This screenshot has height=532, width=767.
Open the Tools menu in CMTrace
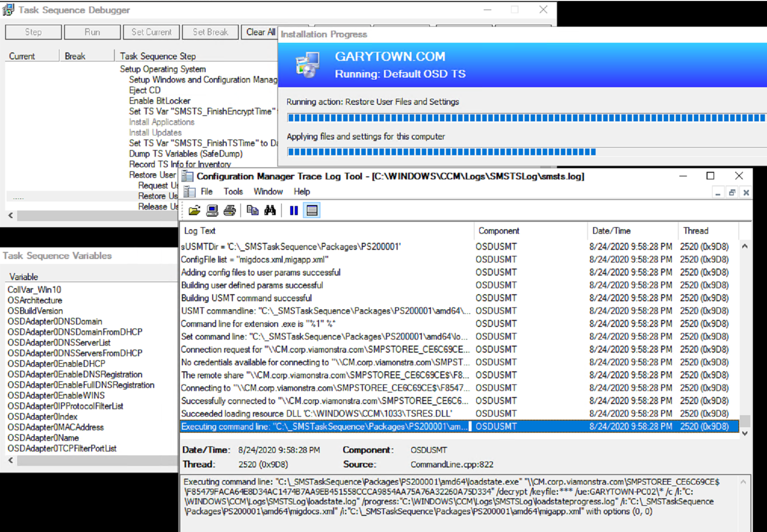point(233,191)
